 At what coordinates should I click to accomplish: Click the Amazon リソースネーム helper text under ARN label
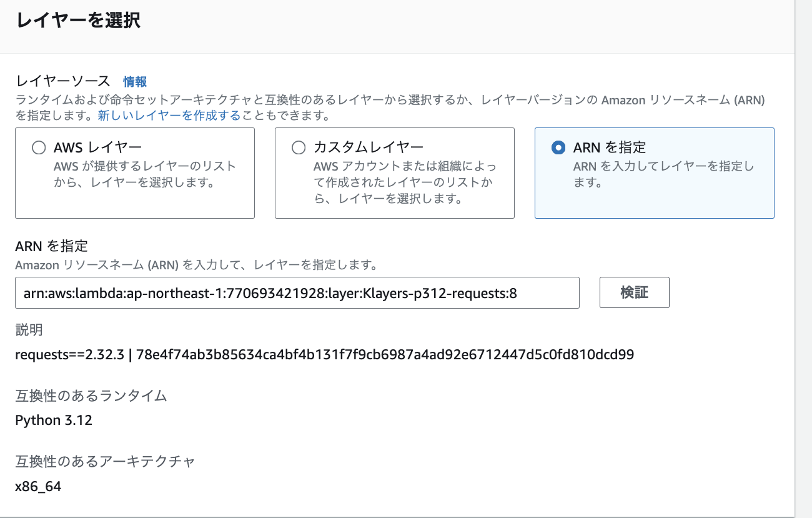point(196,265)
